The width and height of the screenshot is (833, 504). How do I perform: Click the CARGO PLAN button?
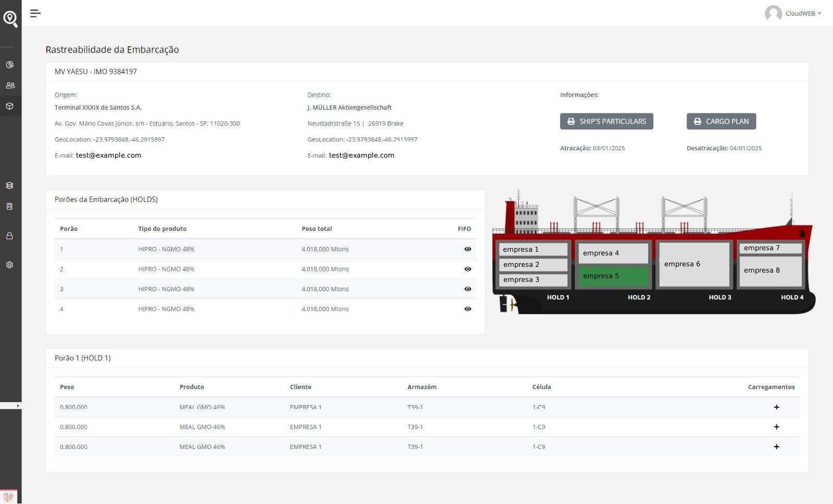point(721,121)
